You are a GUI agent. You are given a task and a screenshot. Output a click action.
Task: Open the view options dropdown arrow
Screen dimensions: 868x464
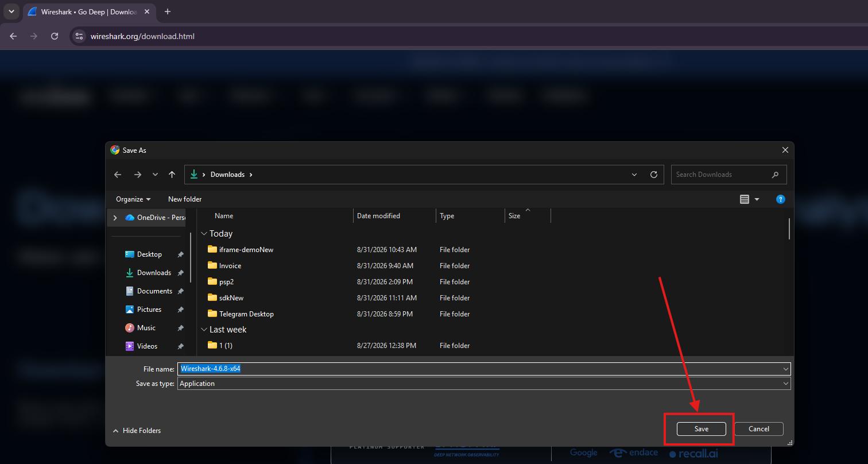757,199
